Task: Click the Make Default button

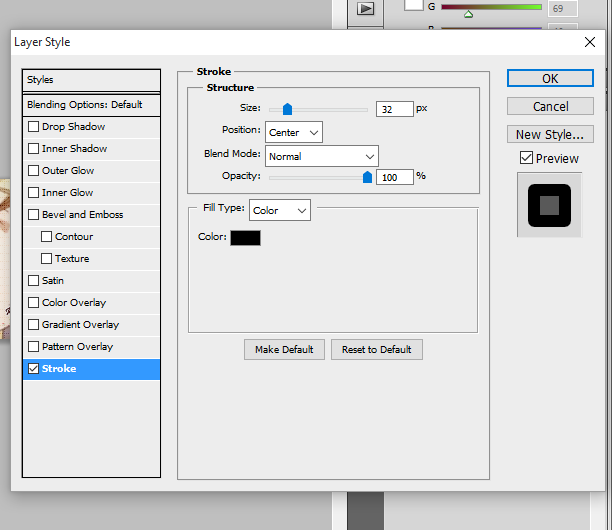Action: (x=284, y=349)
